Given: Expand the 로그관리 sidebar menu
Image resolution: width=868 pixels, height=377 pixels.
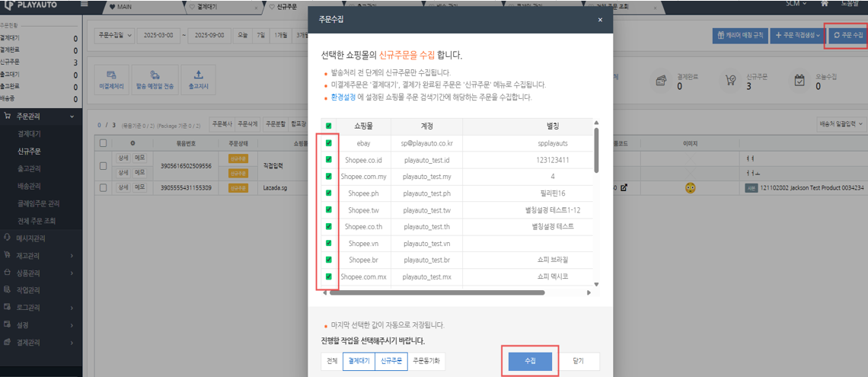Looking at the screenshot, I should click(x=72, y=307).
